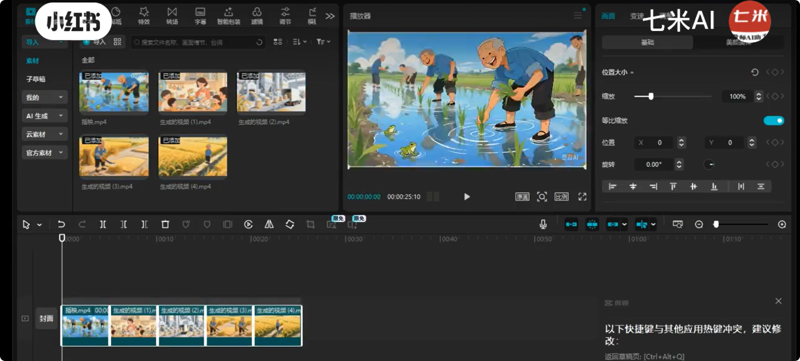
Task: Play the preview in the player
Action: pos(467,196)
